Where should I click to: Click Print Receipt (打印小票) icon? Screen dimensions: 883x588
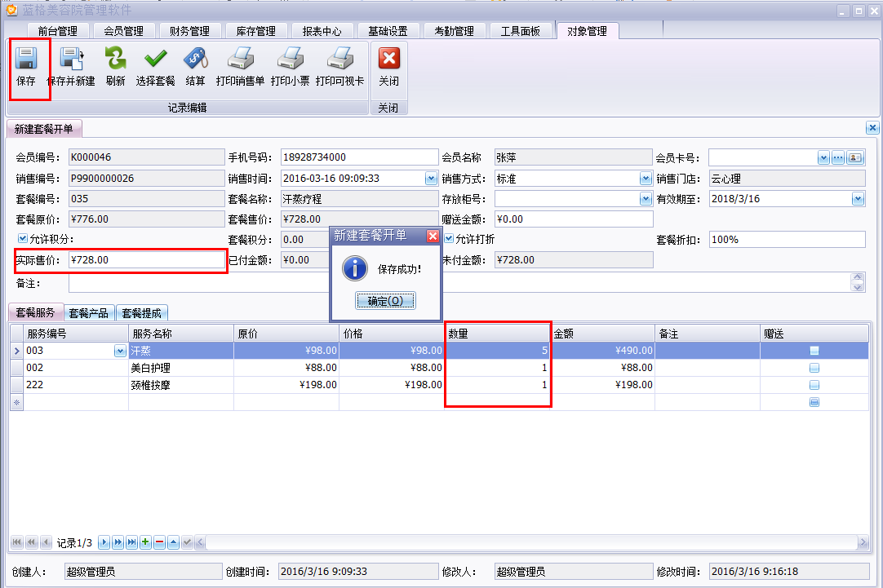[290, 60]
